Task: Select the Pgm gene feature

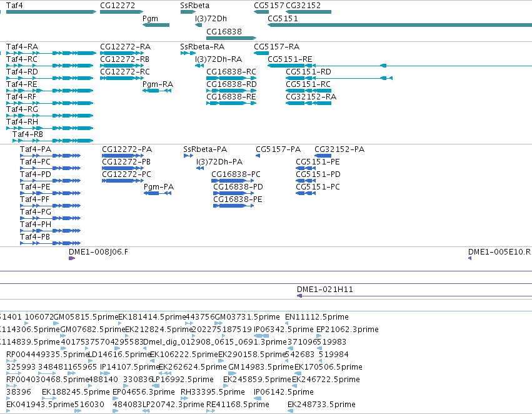Action: [x=156, y=25]
